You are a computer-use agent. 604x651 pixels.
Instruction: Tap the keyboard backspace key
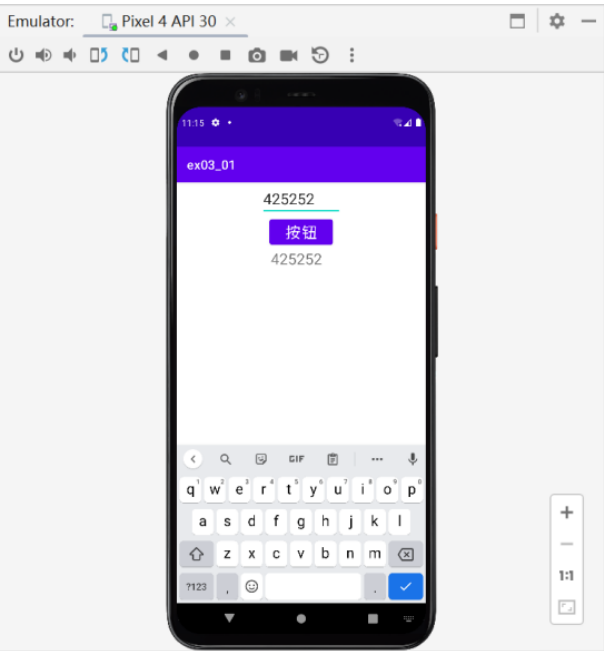(x=406, y=554)
